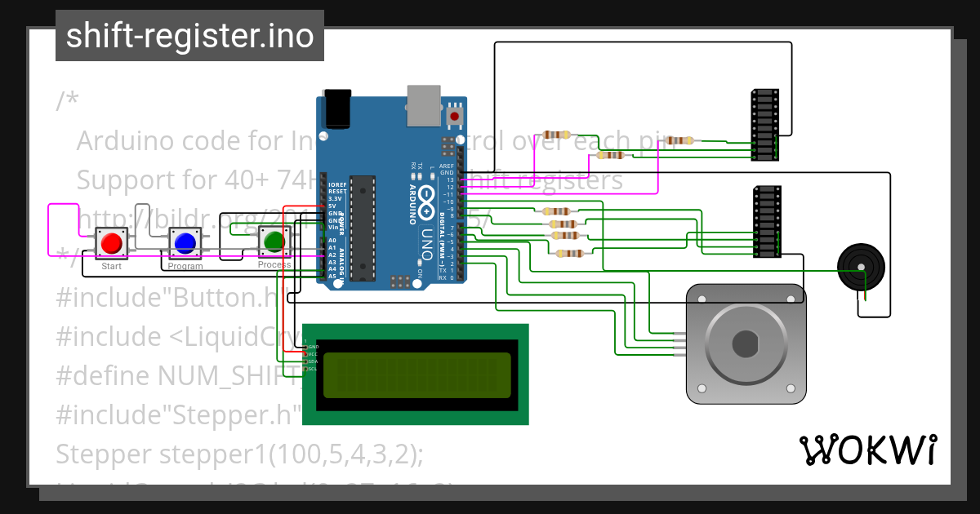Click the Wokwi logo
This screenshot has height=514, width=980.
[x=871, y=448]
